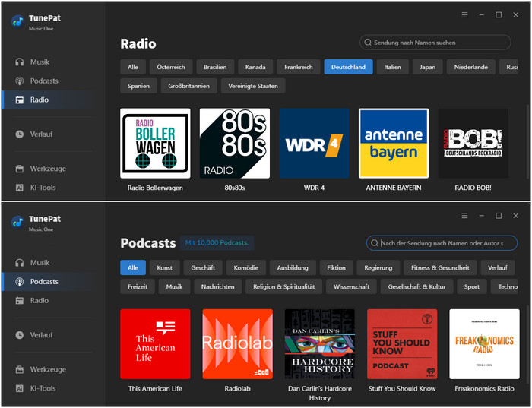The height and width of the screenshot is (408, 532).
Task: Select Alle category in Podcasts
Action: click(x=133, y=267)
